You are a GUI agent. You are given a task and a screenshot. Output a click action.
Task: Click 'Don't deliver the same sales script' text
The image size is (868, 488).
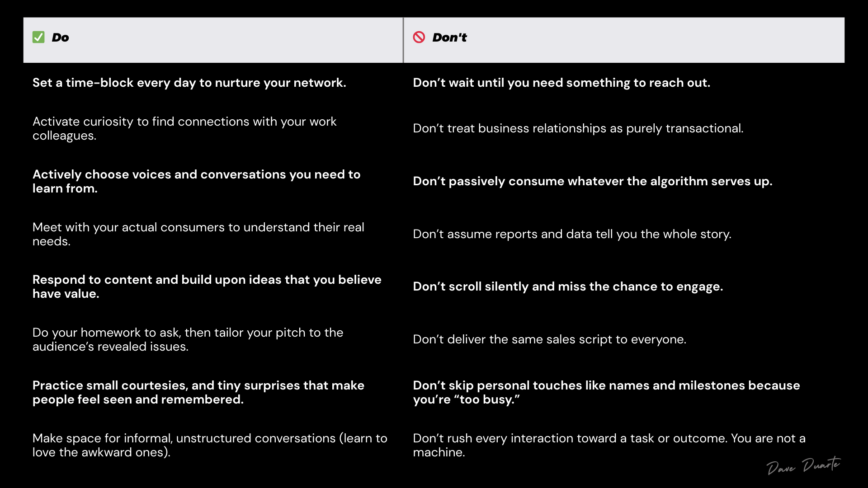point(549,339)
